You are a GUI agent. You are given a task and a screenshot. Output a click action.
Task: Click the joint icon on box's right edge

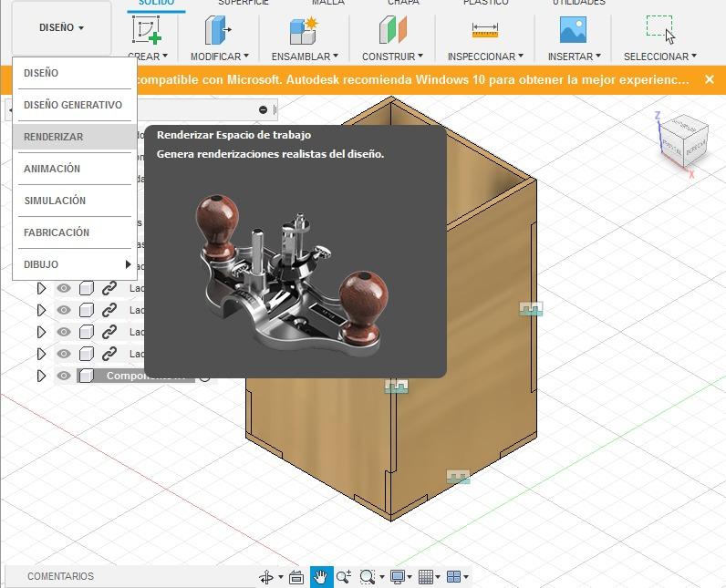pos(531,308)
